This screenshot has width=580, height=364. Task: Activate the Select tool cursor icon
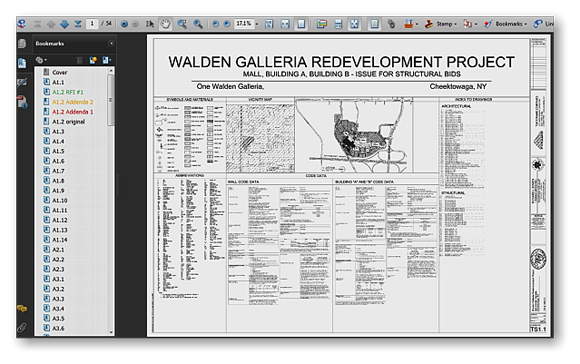149,24
